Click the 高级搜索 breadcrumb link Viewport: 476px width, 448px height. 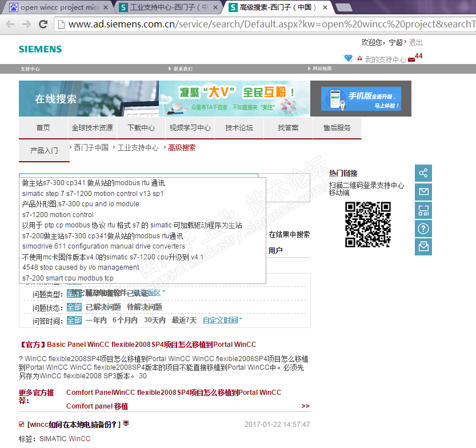[182, 147]
